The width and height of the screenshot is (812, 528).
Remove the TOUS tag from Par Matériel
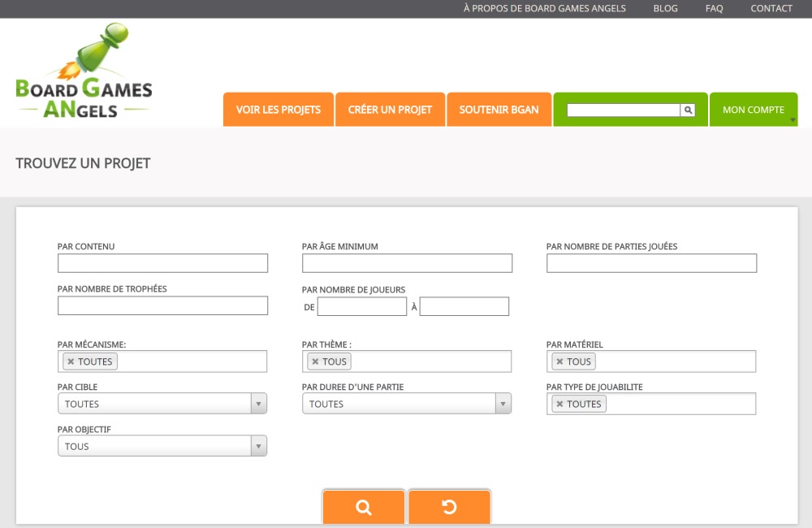(x=559, y=361)
